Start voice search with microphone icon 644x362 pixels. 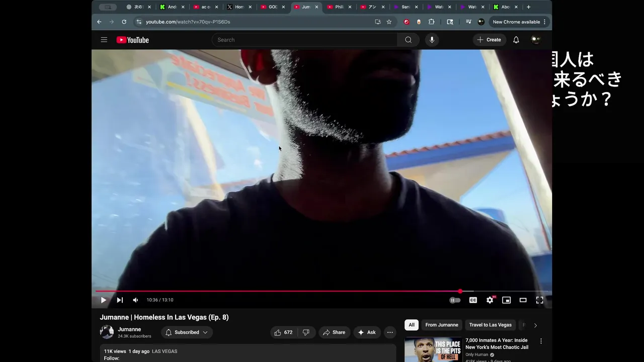(x=432, y=40)
